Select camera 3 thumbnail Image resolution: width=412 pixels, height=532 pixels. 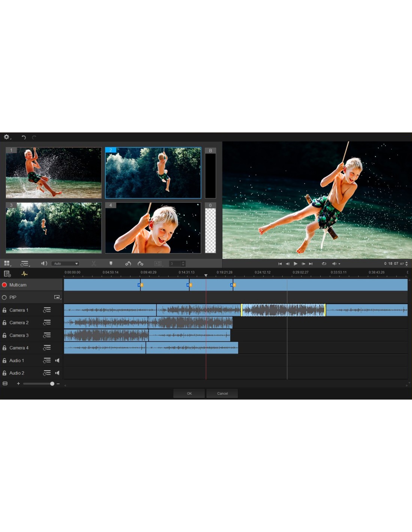(x=54, y=228)
